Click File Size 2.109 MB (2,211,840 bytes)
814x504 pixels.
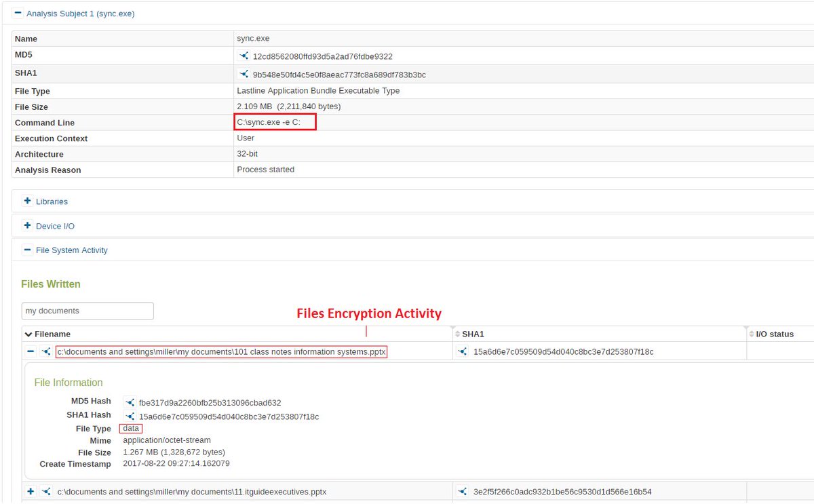(289, 106)
